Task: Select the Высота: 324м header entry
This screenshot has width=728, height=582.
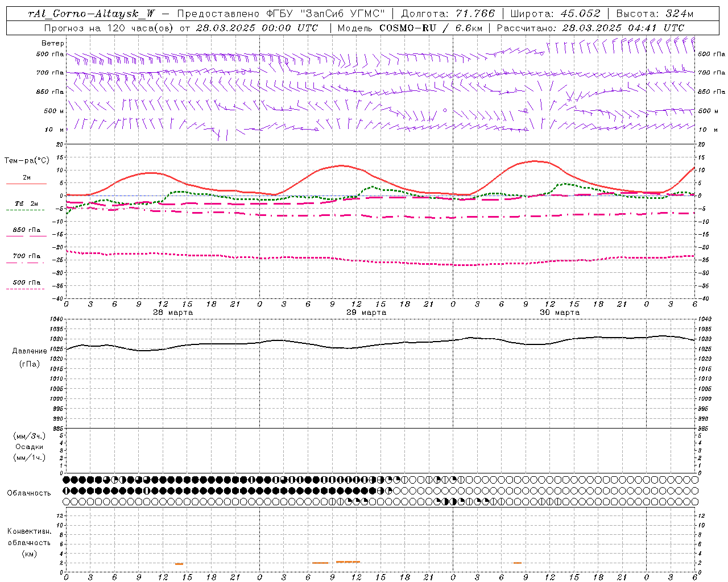Action: (655, 14)
